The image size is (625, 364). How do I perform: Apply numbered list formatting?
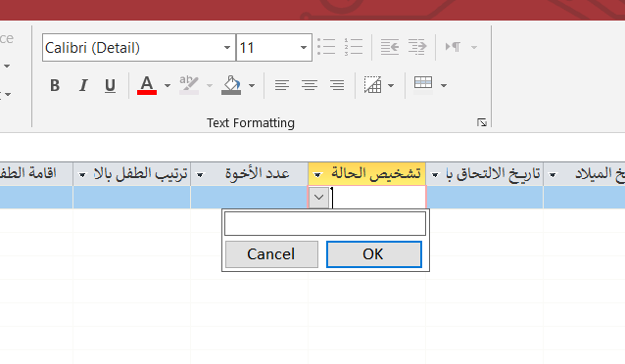tap(354, 47)
